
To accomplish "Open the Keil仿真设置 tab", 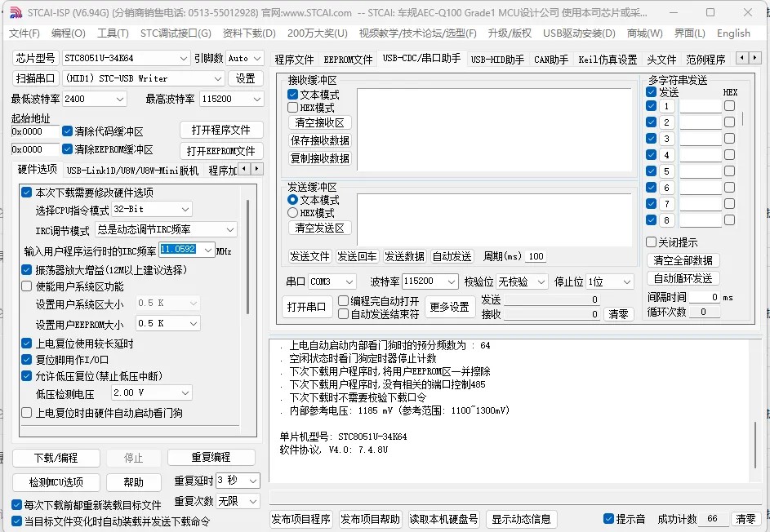I will pos(608,60).
